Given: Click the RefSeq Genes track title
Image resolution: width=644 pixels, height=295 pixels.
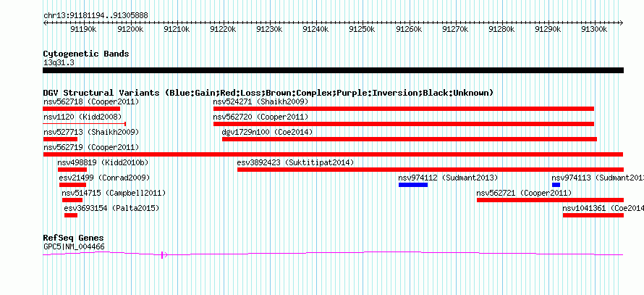Looking at the screenshot, I should 74,238.
